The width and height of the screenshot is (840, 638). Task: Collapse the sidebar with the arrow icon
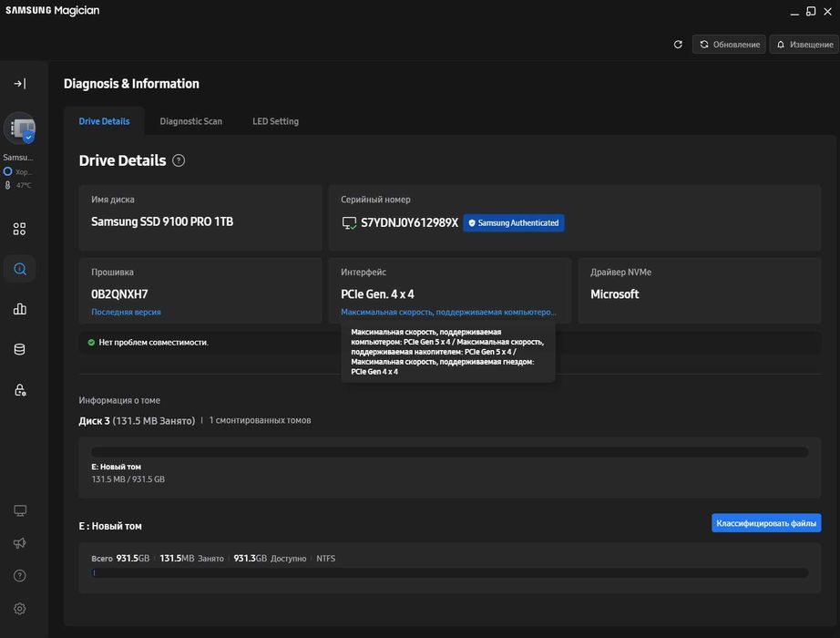click(19, 84)
